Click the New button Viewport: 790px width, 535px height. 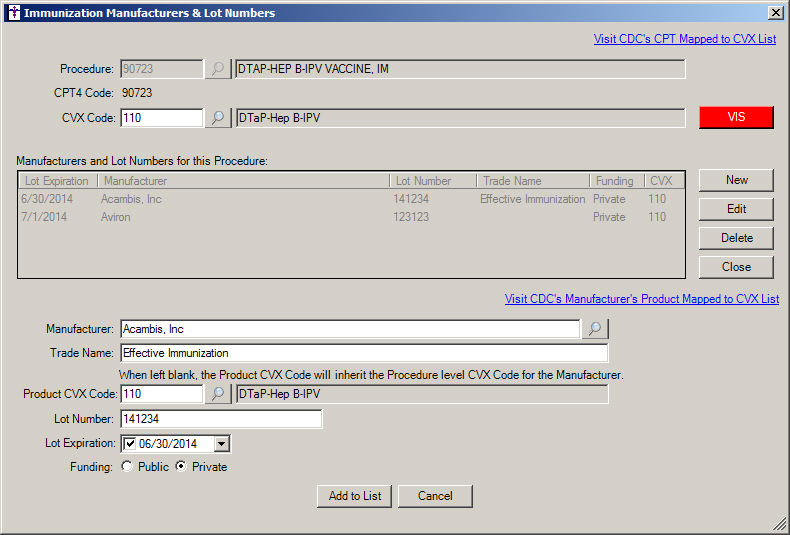(736, 180)
